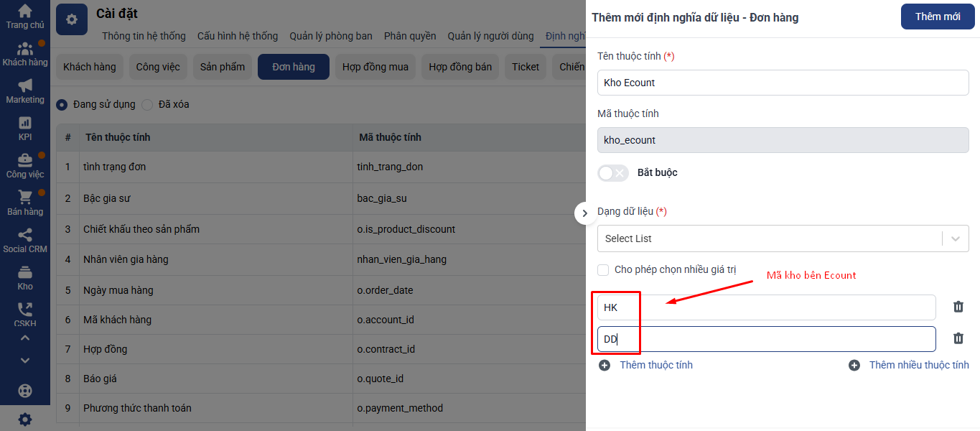This screenshot has height=431, width=980.
Task: Open Bán hàng shopping cart icon
Action: pyautogui.click(x=25, y=198)
